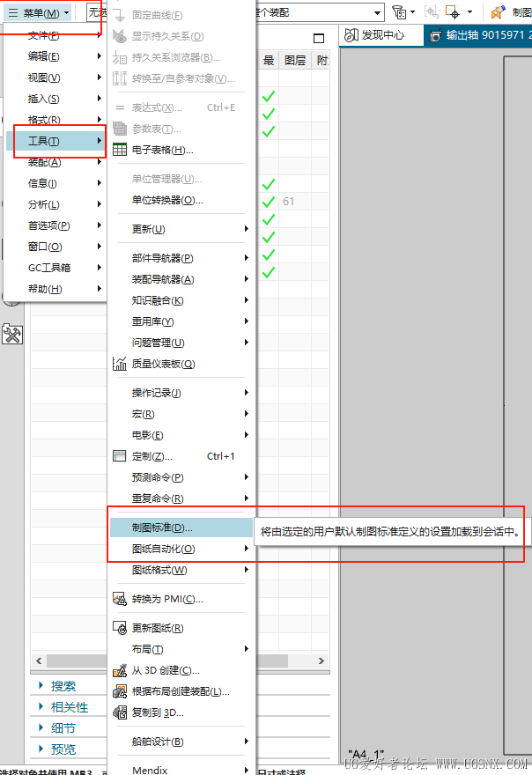Click the 转换为 PMI(C) icon
The width and height of the screenshot is (532, 775).
point(120,599)
